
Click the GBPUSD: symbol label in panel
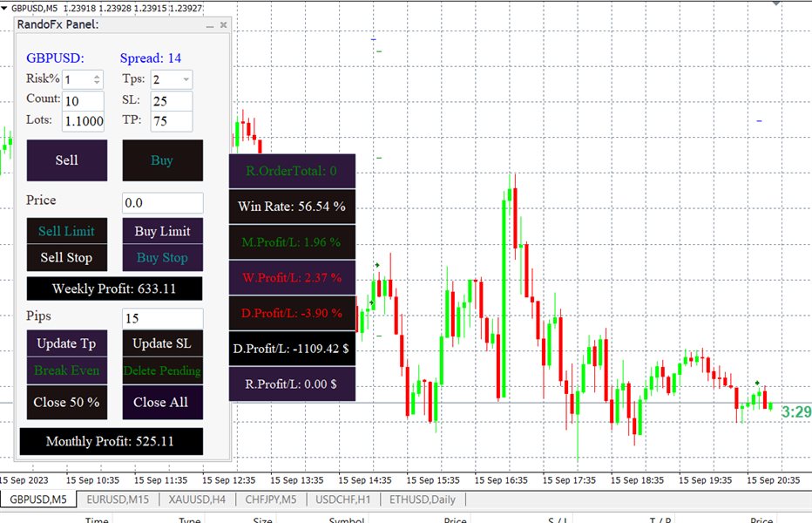[56, 58]
